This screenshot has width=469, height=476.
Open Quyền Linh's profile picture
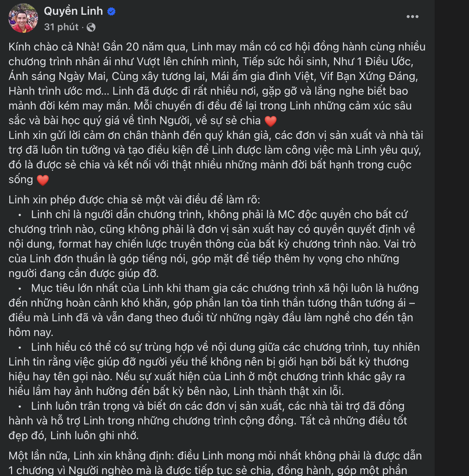pos(23,18)
